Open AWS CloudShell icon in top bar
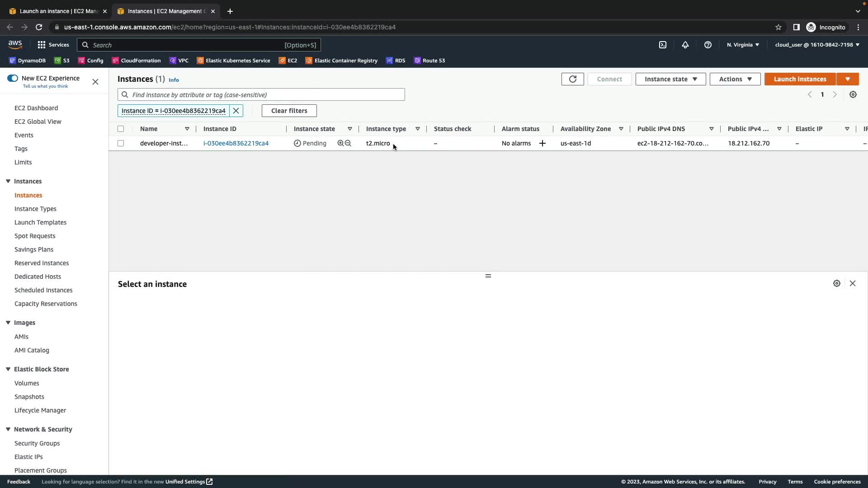This screenshot has height=488, width=868. (662, 45)
